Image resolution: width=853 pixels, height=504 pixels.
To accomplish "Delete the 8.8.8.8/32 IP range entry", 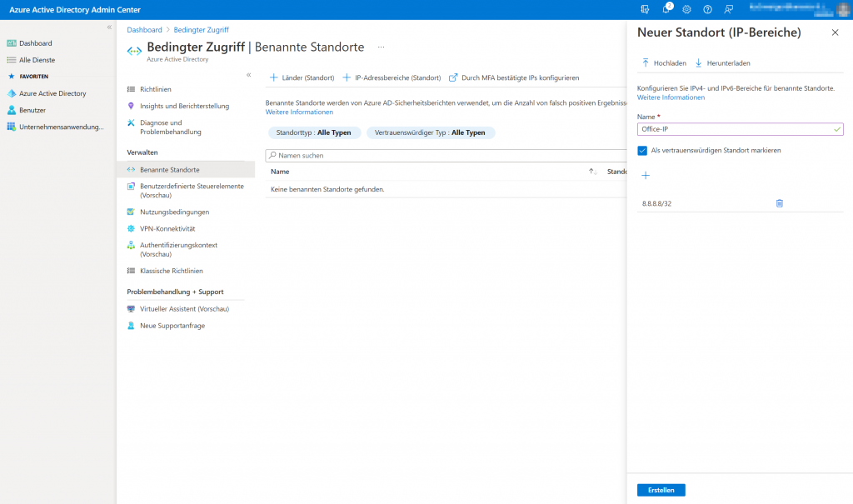I will pyautogui.click(x=780, y=203).
